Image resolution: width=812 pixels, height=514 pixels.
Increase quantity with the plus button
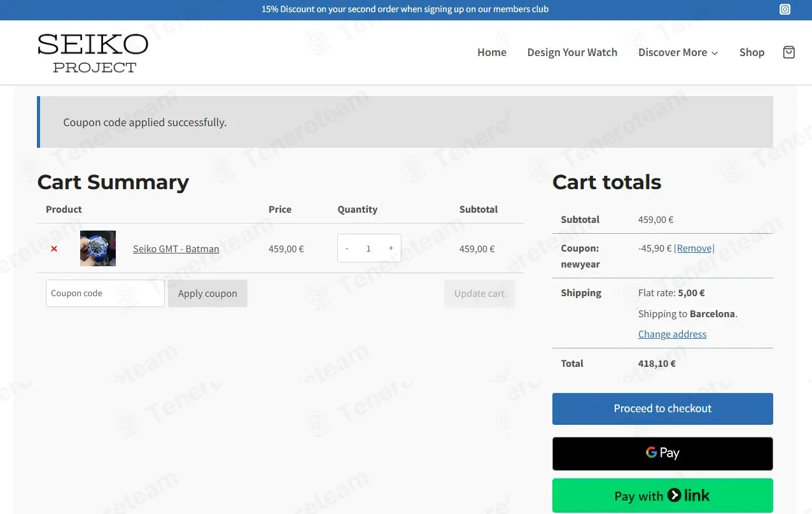391,248
